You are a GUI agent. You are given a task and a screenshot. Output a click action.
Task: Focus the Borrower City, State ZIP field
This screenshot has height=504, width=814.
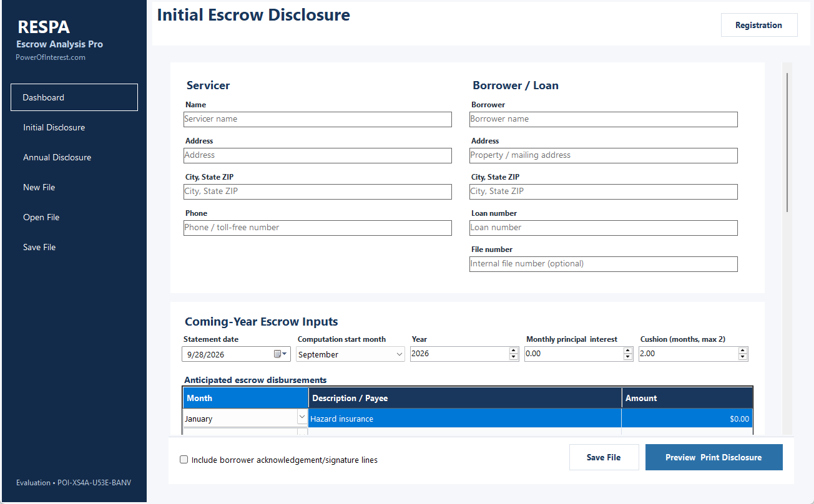coord(604,191)
